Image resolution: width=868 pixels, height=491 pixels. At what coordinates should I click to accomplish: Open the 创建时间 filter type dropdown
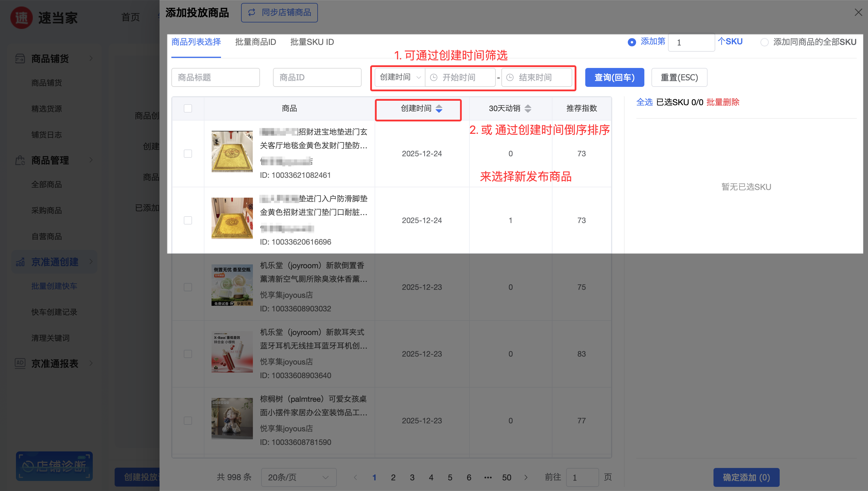point(400,77)
